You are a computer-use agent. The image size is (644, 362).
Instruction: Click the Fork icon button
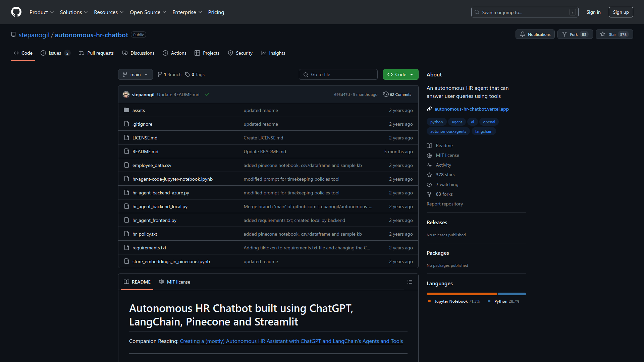(x=565, y=34)
